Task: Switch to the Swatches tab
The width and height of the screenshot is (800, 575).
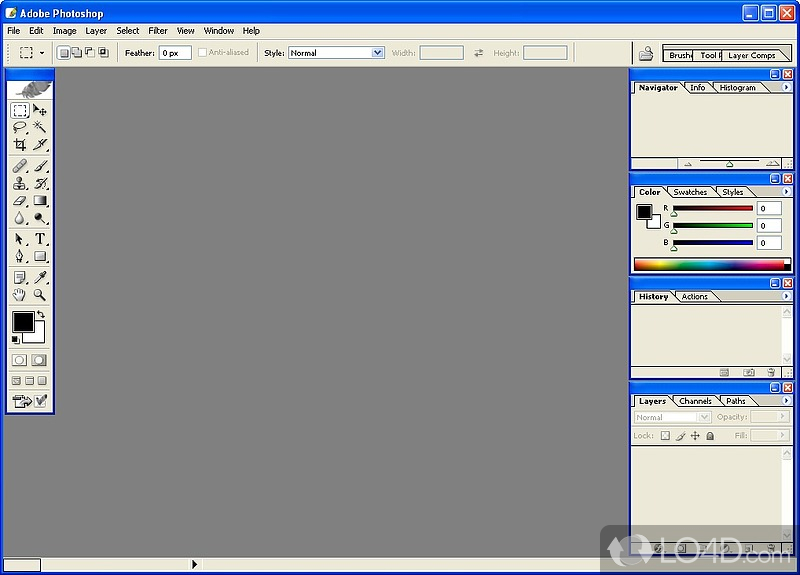Action: [690, 192]
